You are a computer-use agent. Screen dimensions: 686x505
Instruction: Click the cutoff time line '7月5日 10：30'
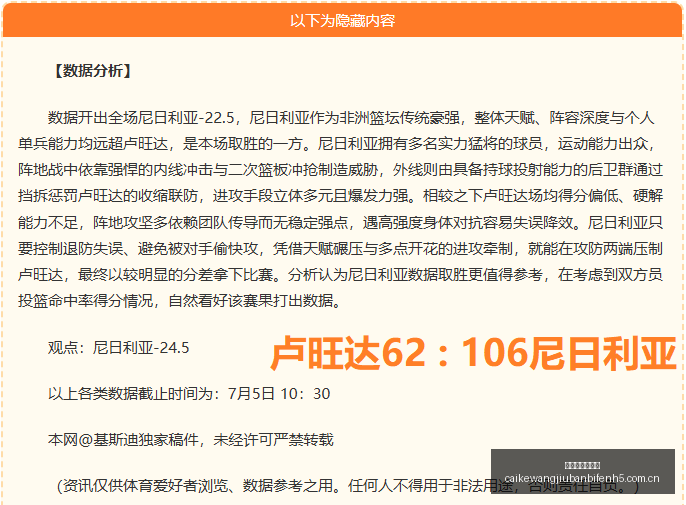click(189, 394)
